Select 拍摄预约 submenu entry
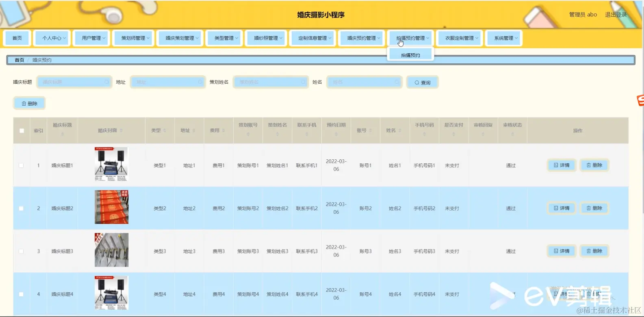Viewport: 644px width, 317px height. pyautogui.click(x=411, y=55)
